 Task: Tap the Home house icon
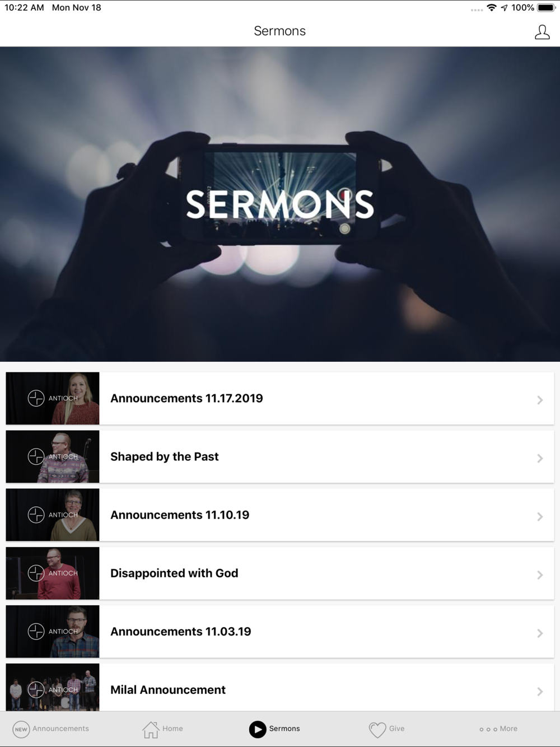point(151,729)
